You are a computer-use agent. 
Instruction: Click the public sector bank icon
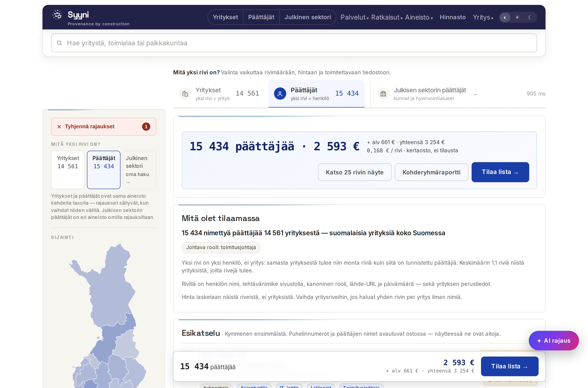click(x=383, y=94)
